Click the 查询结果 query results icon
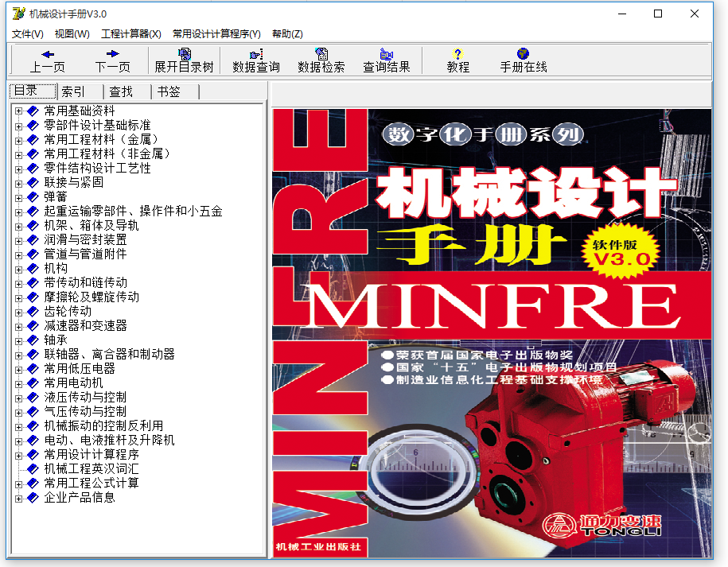This screenshot has width=728, height=567. pos(386,59)
